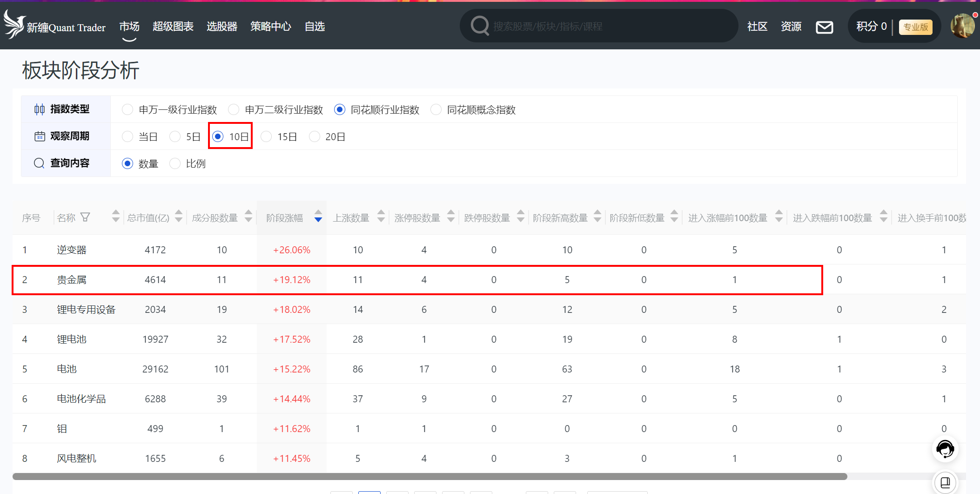The image size is (980, 494).
Task: Click the user avatar picture
Action: (x=962, y=26)
